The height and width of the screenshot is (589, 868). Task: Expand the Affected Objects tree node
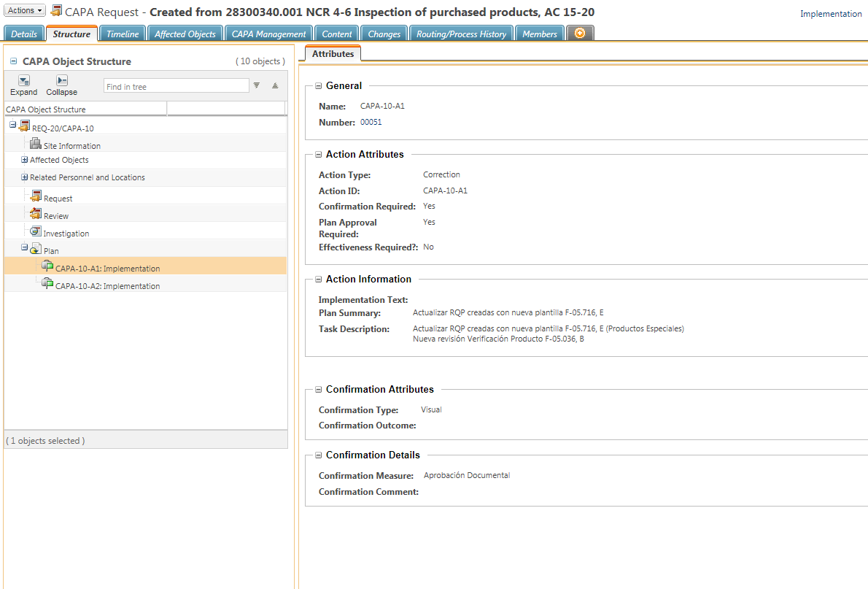pos(25,160)
